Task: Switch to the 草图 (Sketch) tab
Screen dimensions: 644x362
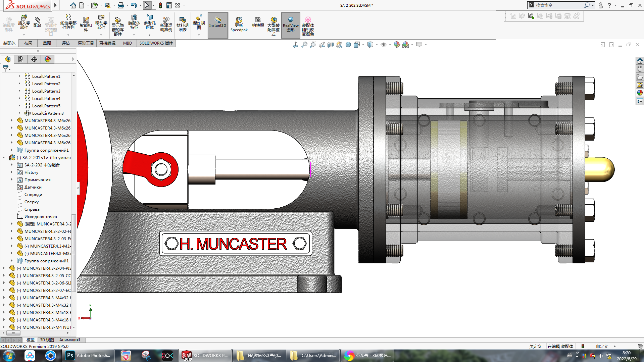Action: pyautogui.click(x=47, y=43)
